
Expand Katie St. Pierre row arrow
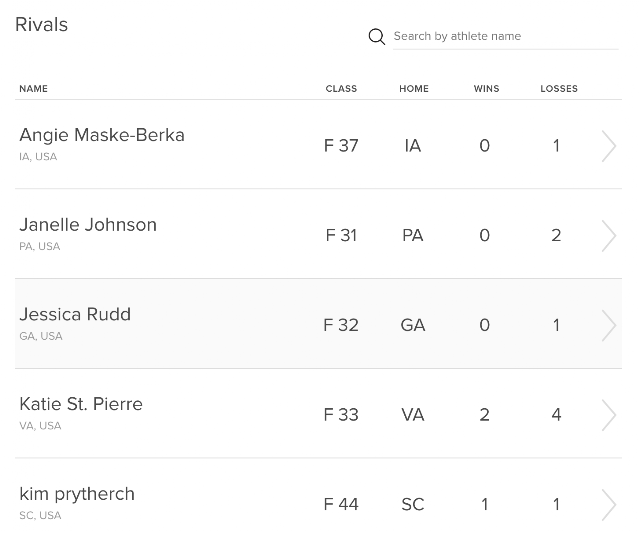(608, 415)
